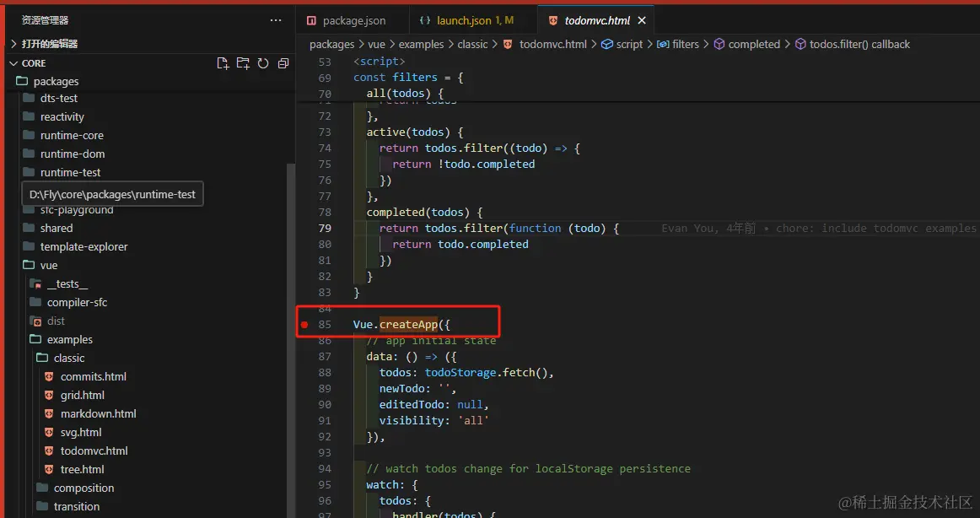Open the explorer panel more actions menu

[x=276, y=20]
